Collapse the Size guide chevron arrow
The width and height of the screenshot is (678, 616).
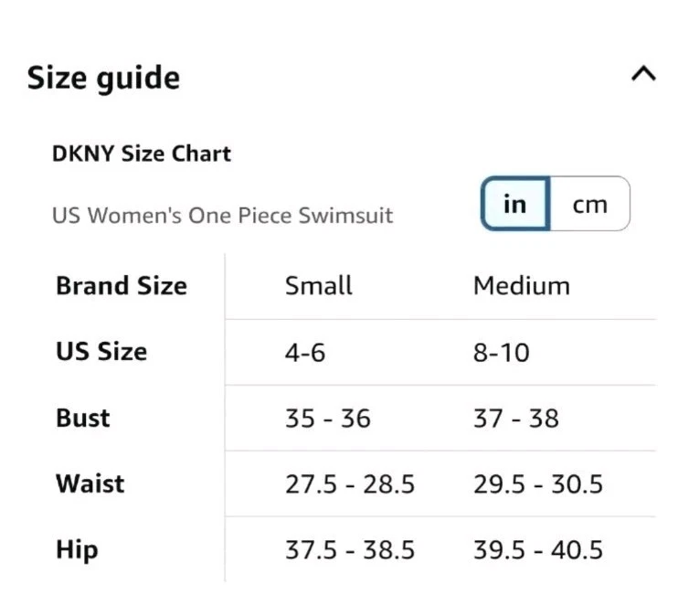click(643, 75)
